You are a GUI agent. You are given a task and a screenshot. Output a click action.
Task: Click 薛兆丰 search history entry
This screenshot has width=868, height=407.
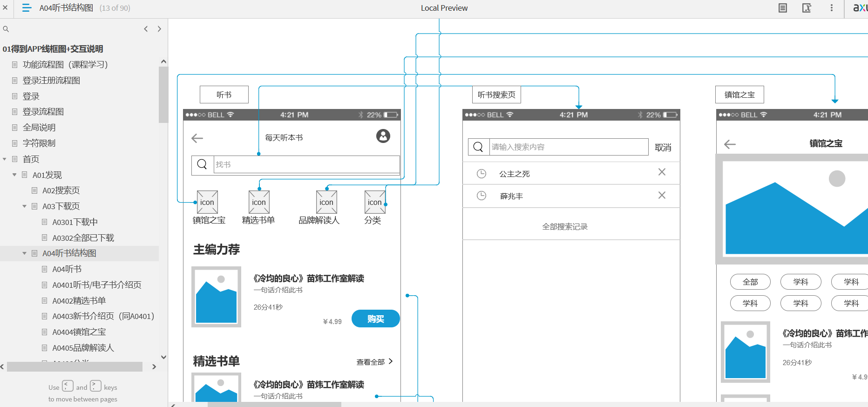click(511, 197)
